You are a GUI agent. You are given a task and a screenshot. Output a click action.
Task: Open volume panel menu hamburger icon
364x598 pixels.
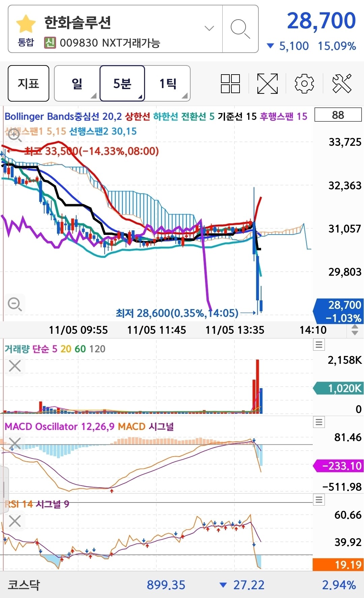click(x=319, y=345)
